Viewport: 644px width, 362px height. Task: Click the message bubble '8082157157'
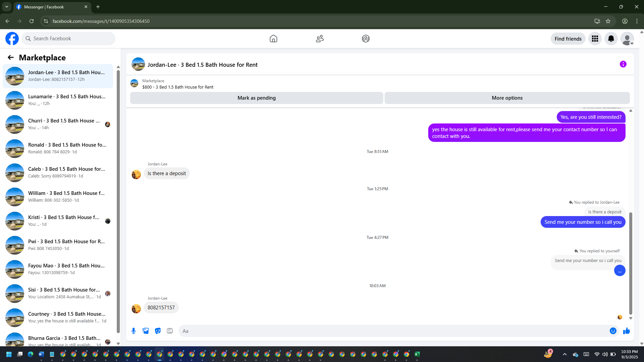(161, 308)
